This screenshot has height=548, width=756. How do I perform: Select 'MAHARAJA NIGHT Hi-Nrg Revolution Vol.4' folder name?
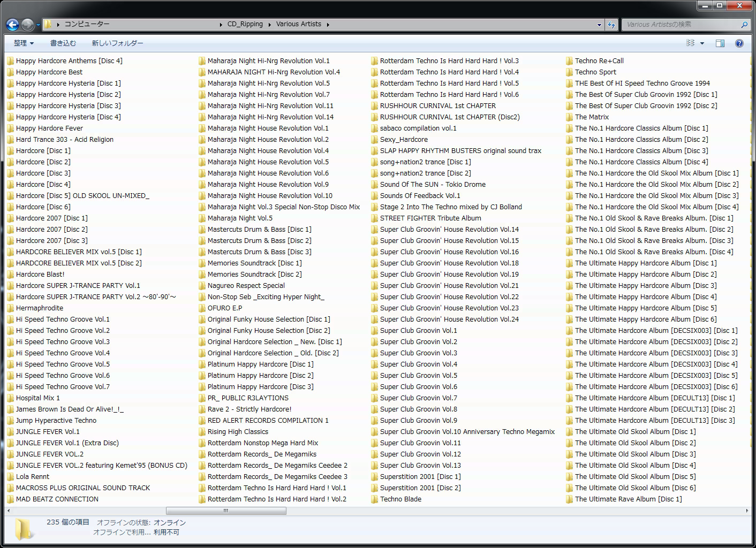point(274,72)
